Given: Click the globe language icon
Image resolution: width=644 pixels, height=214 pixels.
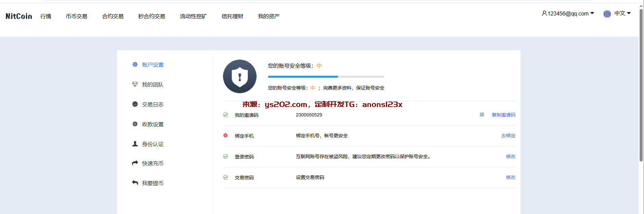Looking at the screenshot, I should click(x=607, y=14).
